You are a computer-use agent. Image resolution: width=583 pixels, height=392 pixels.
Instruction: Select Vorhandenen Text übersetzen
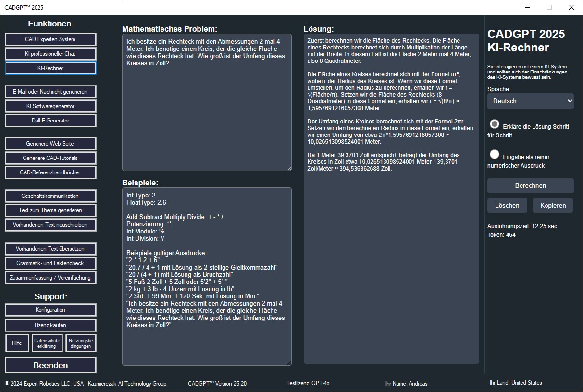pyautogui.click(x=50, y=249)
